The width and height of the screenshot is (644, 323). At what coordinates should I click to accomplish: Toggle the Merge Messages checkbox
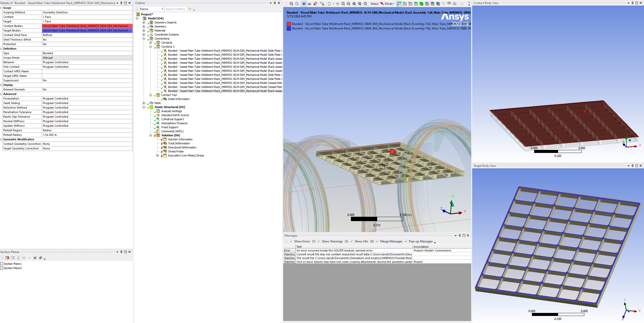click(x=377, y=241)
